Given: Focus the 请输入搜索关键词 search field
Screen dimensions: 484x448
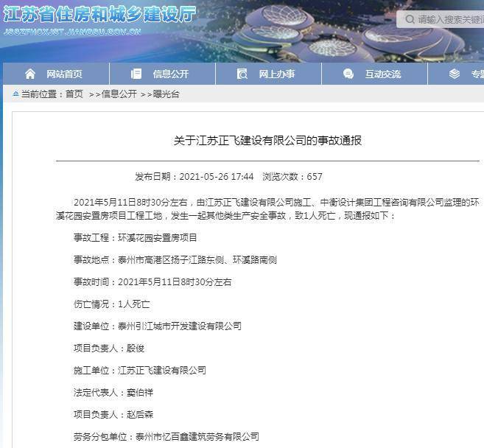Looking at the screenshot, I should pyautogui.click(x=449, y=19).
